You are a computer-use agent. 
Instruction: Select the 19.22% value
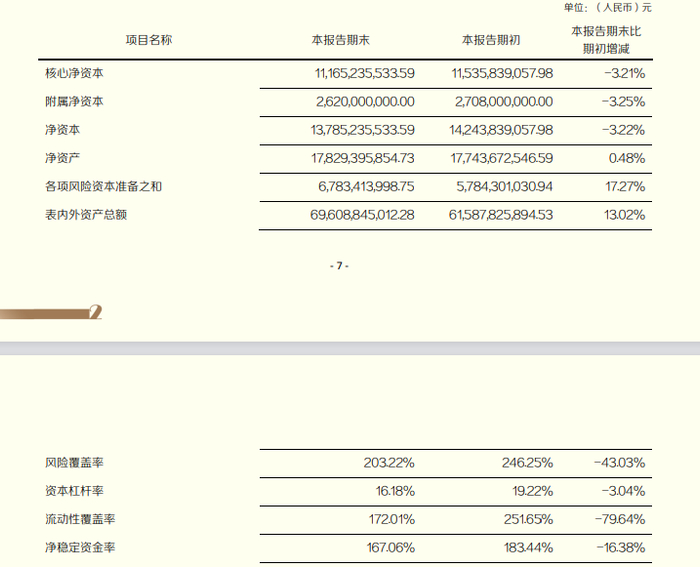pos(533,491)
